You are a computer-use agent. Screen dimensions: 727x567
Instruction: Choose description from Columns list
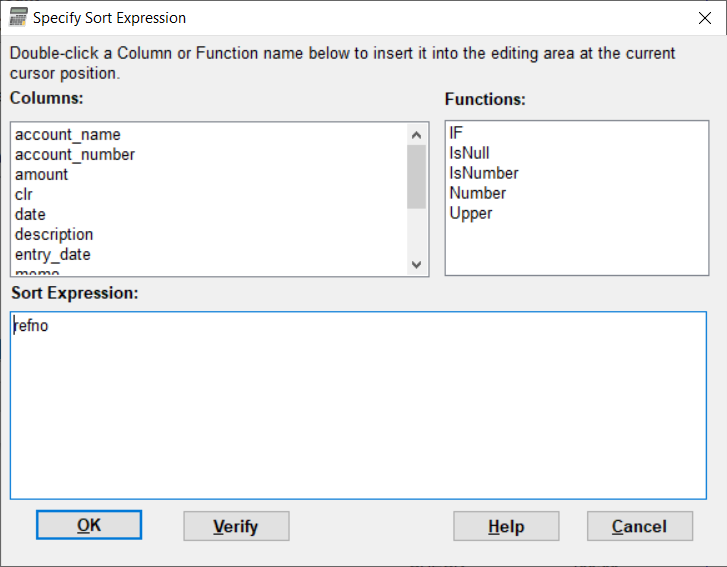pyautogui.click(x=54, y=234)
